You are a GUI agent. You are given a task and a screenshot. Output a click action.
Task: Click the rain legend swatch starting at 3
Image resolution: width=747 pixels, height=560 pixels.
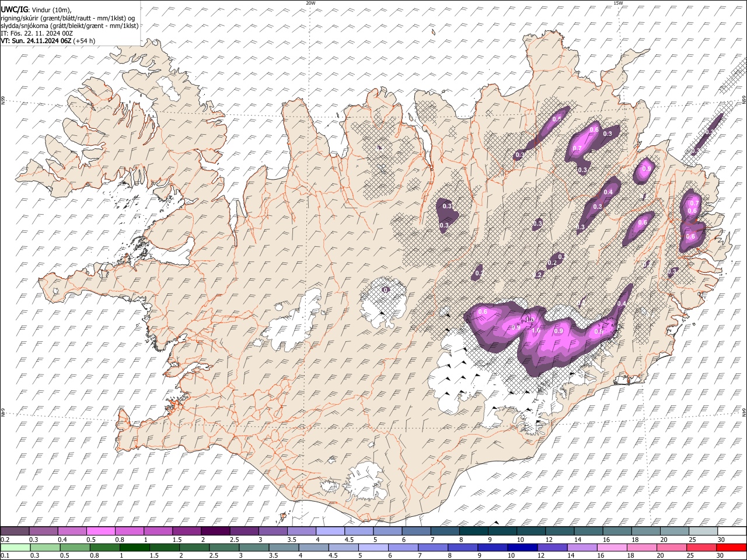tap(254, 547)
